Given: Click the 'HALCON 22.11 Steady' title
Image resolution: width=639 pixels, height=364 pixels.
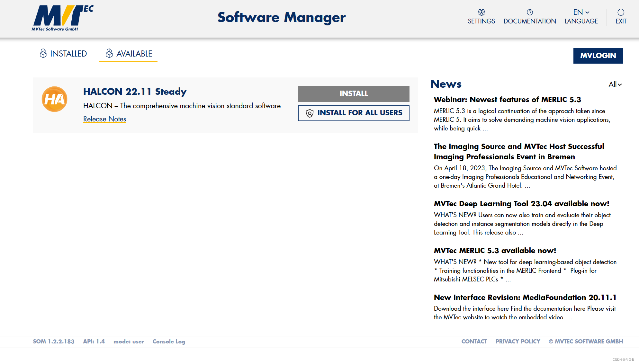Looking at the screenshot, I should tap(135, 92).
